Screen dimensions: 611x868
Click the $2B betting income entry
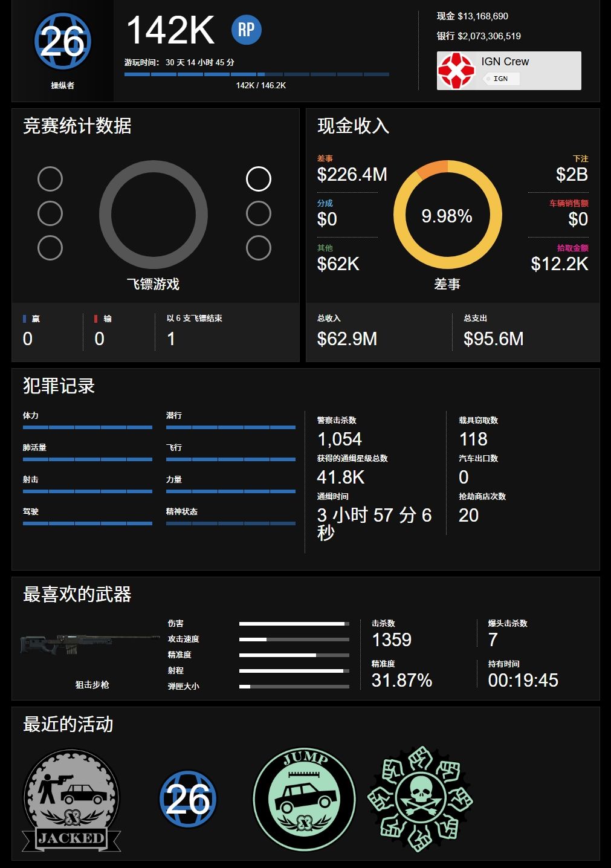pos(572,169)
